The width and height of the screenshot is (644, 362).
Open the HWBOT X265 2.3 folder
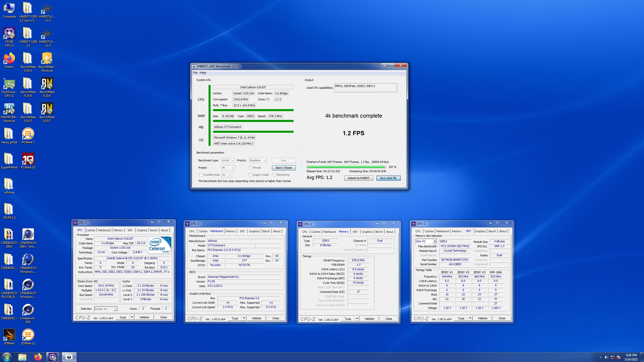[x=28, y=37]
